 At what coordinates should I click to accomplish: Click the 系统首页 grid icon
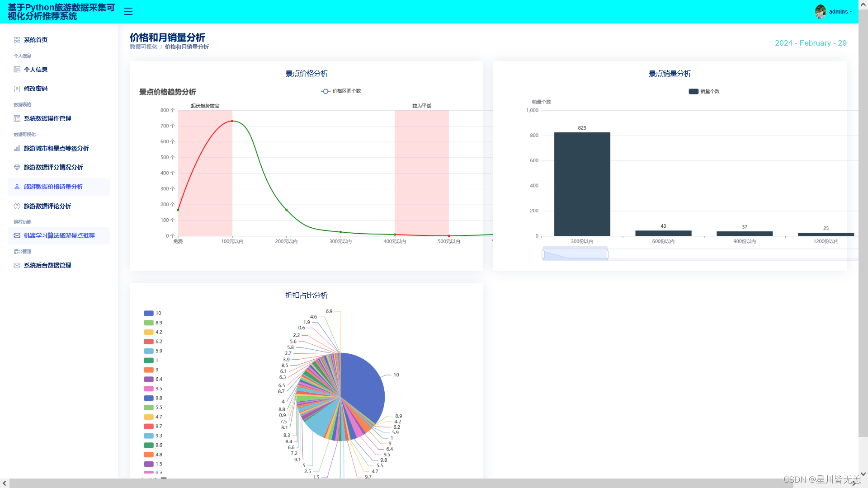click(x=17, y=40)
